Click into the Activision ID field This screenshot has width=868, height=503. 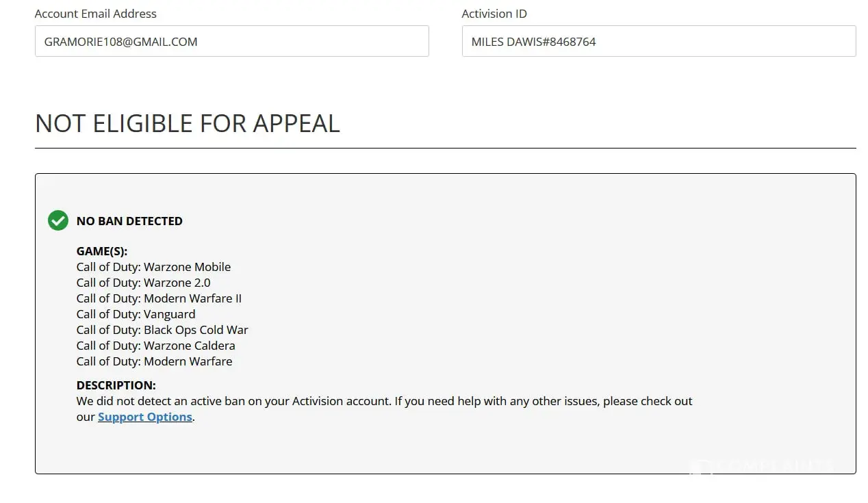point(658,41)
